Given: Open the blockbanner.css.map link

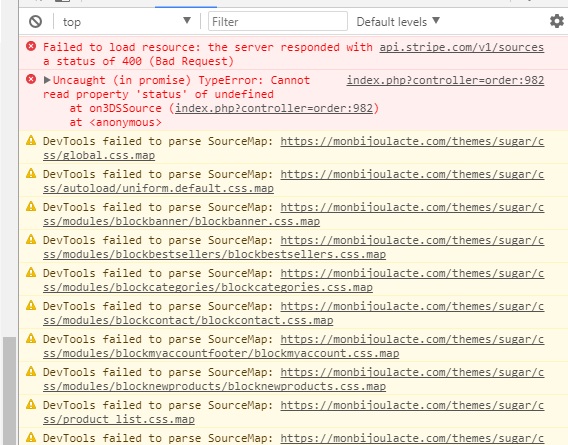Looking at the screenshot, I should point(293,214).
